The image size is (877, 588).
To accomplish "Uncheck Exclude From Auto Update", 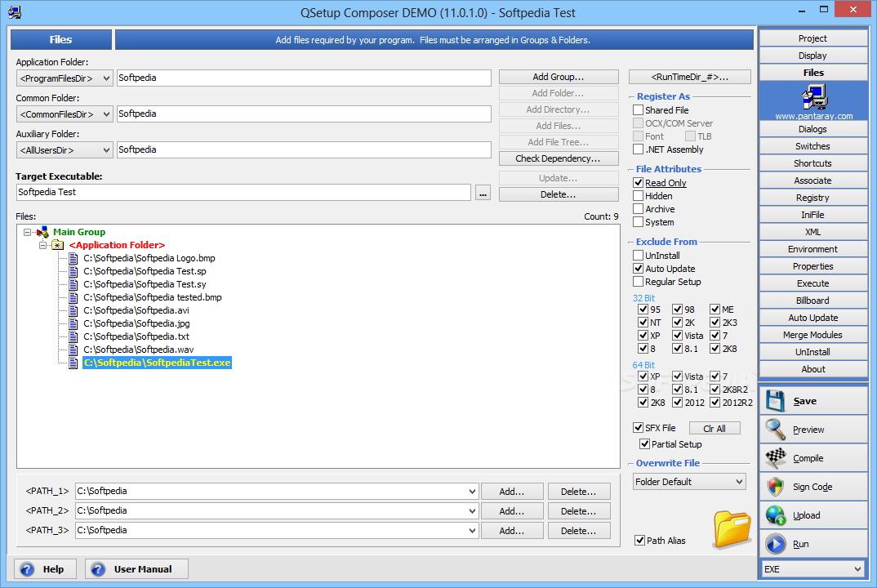I will coord(639,269).
